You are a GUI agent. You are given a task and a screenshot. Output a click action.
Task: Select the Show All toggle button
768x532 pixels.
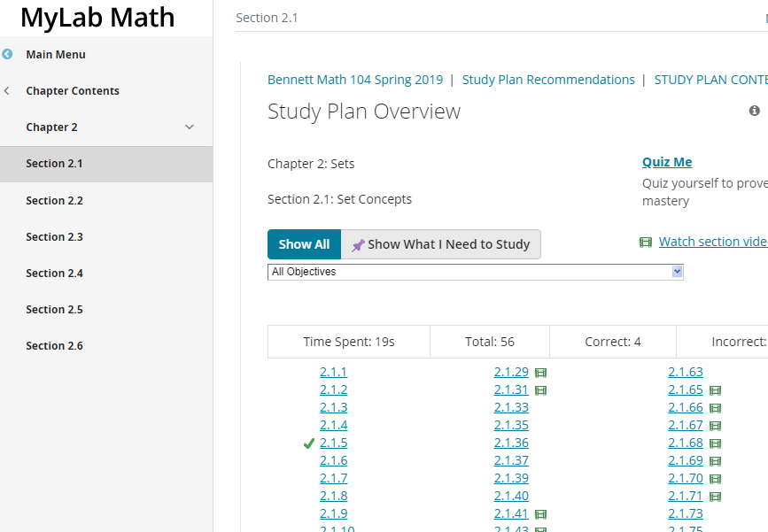[x=304, y=244]
